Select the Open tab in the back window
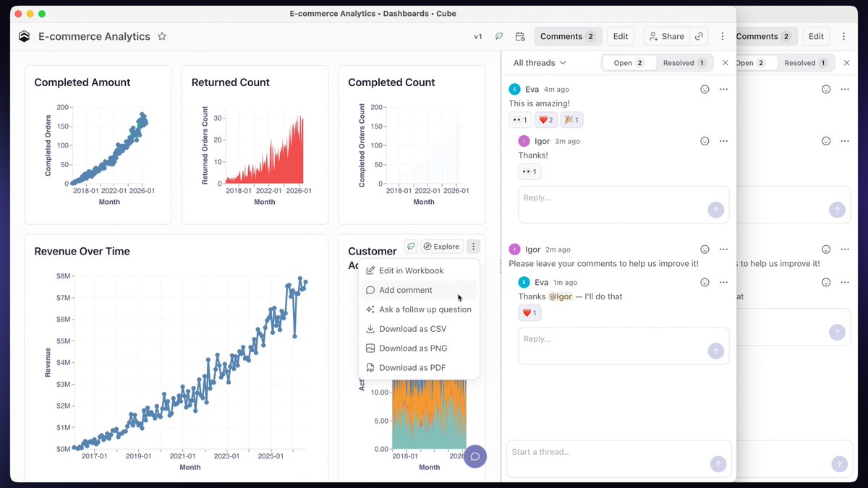Viewport: 868px width, 488px height. coord(756,63)
